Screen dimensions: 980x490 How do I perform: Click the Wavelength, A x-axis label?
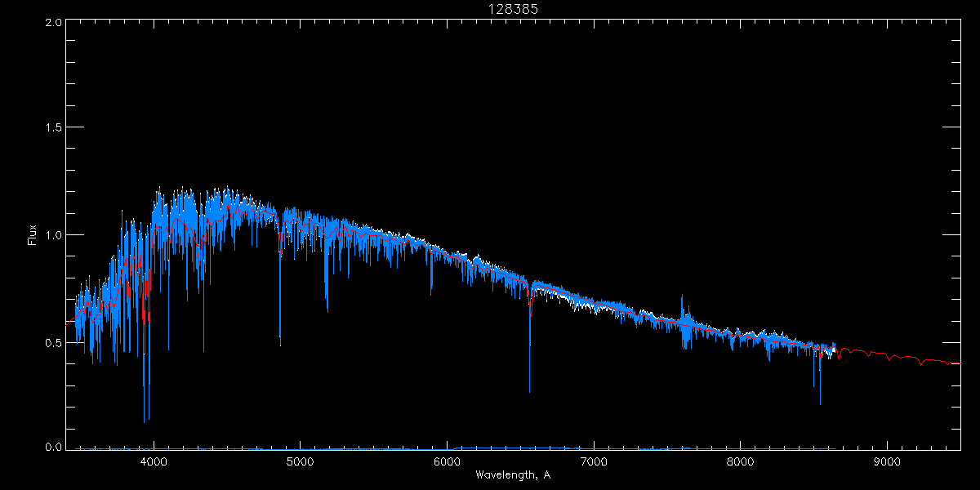513,474
